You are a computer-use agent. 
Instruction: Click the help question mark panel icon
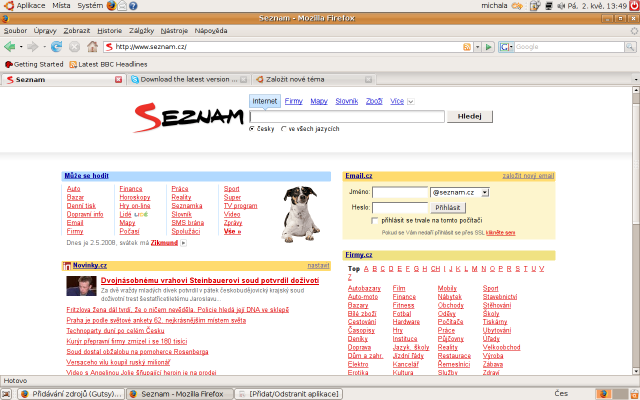(133, 6)
